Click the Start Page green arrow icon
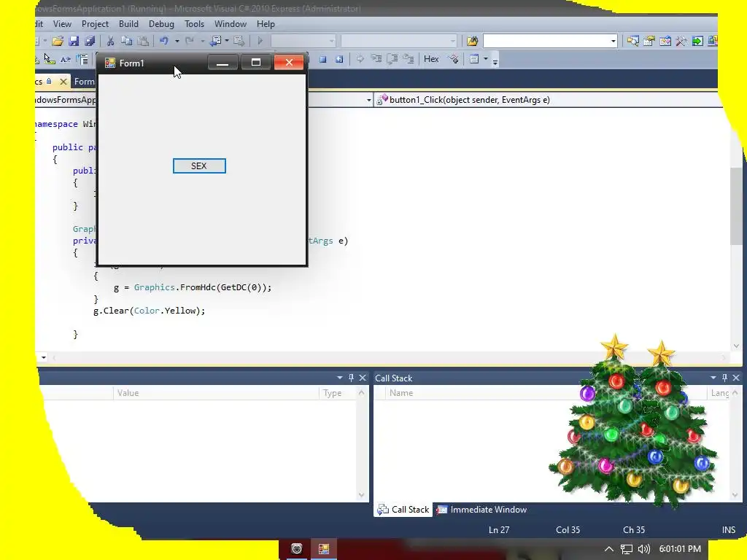 pyautogui.click(x=697, y=41)
